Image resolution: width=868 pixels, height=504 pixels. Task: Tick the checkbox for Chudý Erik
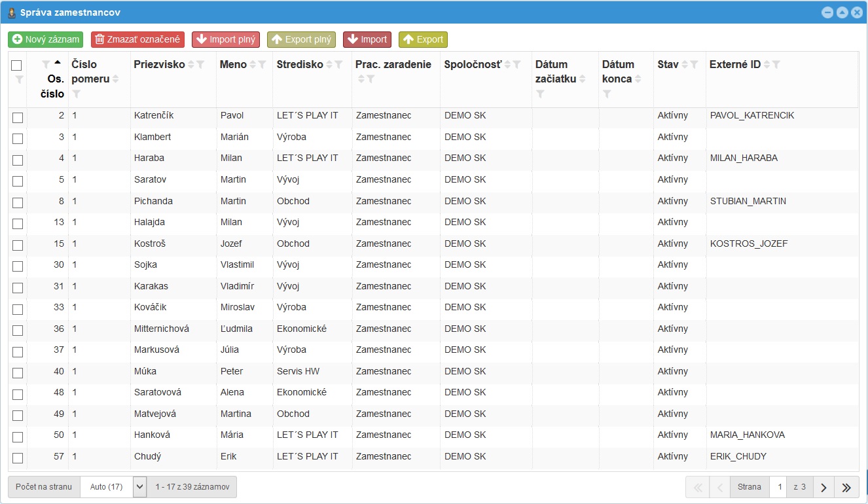tap(18, 458)
